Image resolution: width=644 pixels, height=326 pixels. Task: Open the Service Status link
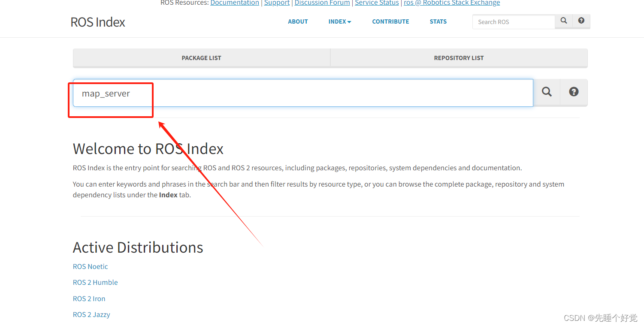pyautogui.click(x=377, y=3)
